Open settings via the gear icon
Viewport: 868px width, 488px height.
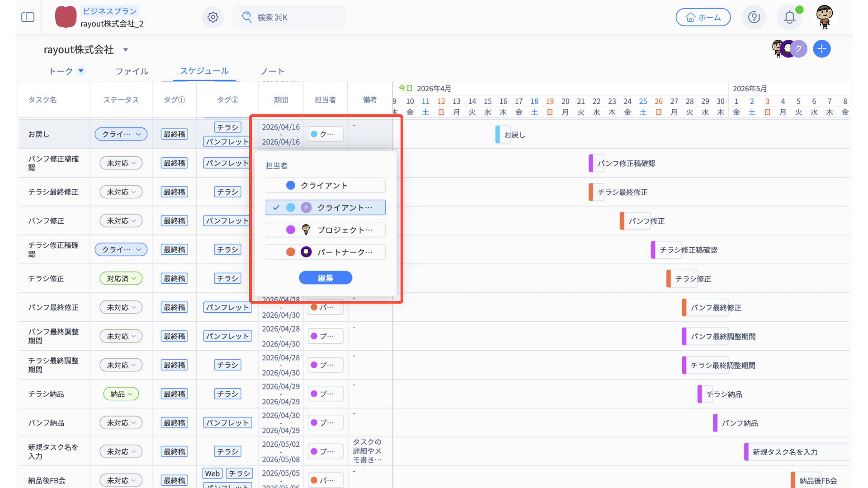[212, 17]
